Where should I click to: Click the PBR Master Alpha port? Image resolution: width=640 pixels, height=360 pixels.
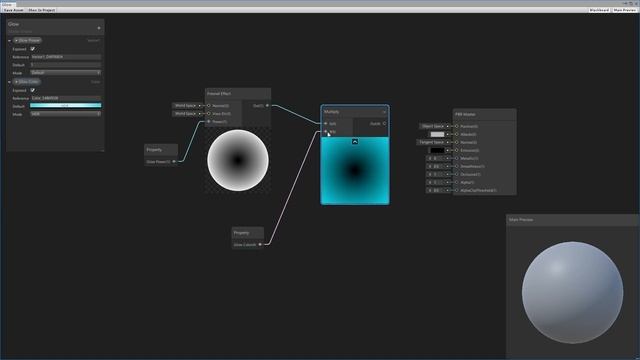457,182
